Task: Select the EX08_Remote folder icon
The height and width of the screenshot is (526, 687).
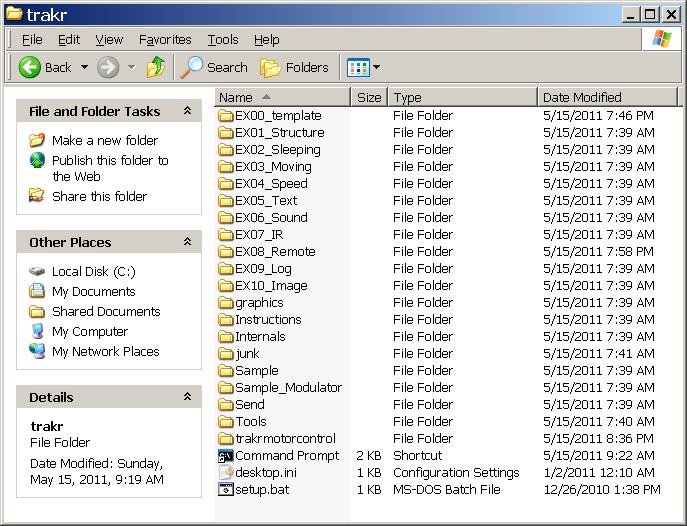Action: [x=226, y=251]
